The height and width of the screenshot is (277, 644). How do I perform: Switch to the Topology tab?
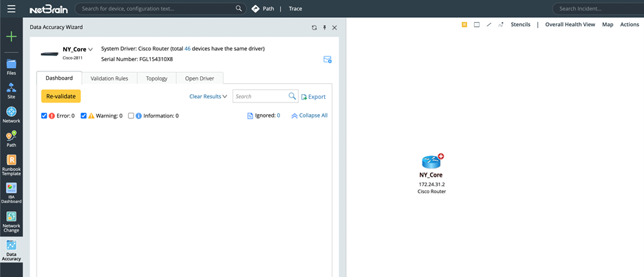point(156,78)
